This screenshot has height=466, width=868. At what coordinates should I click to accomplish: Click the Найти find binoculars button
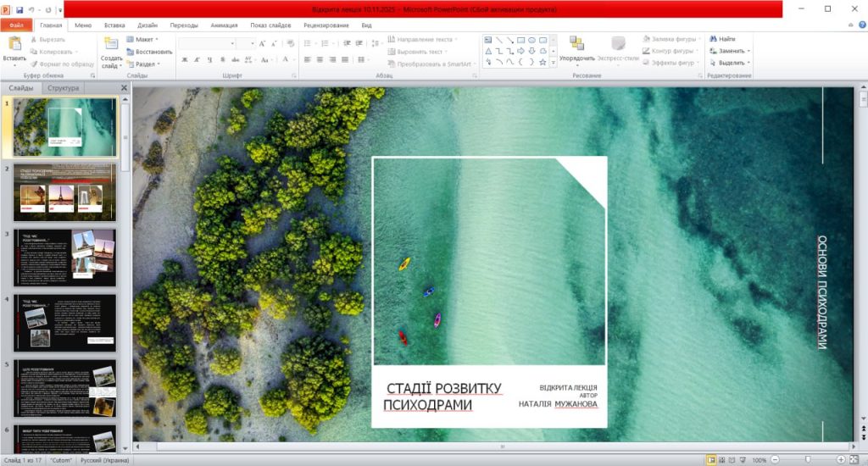click(x=721, y=39)
